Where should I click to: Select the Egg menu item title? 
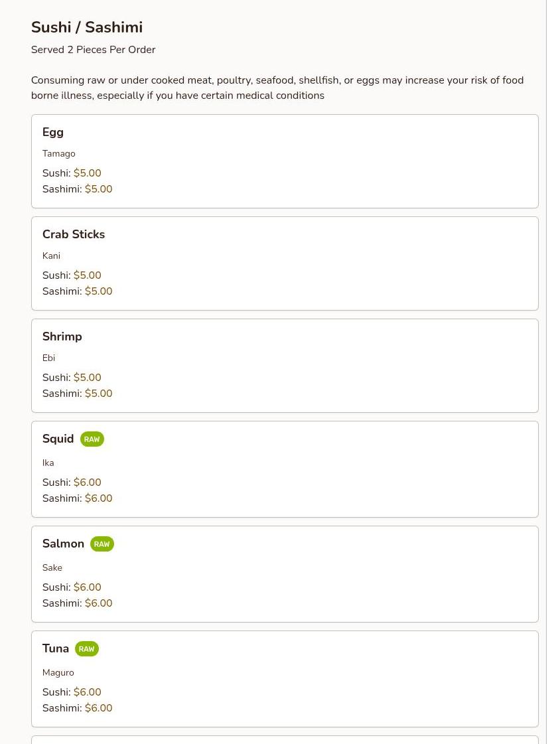click(x=53, y=132)
